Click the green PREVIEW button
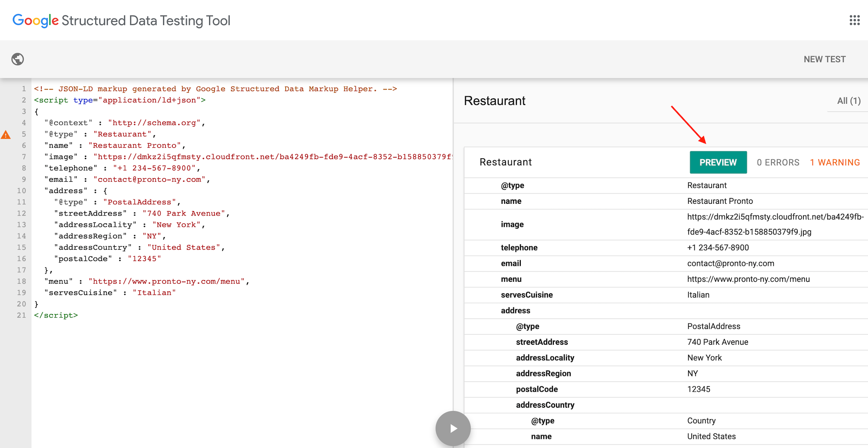This screenshot has height=448, width=868. click(x=718, y=162)
